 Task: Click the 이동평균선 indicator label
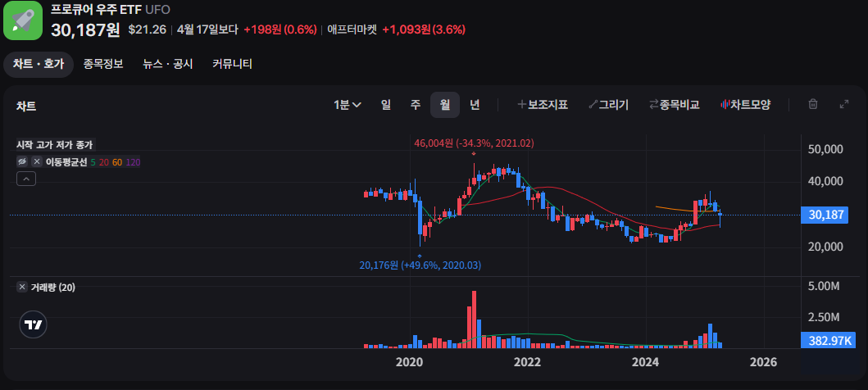click(x=66, y=162)
